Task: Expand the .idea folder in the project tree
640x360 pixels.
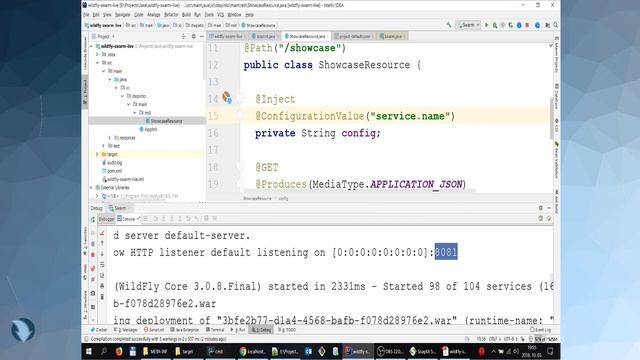Action: pyautogui.click(x=98, y=54)
